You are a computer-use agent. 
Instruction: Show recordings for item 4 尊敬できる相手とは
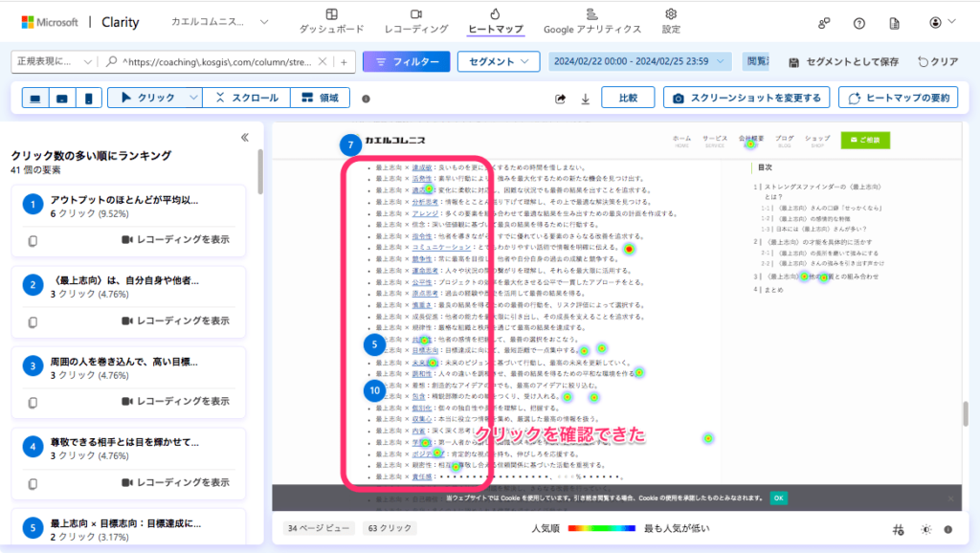[176, 482]
